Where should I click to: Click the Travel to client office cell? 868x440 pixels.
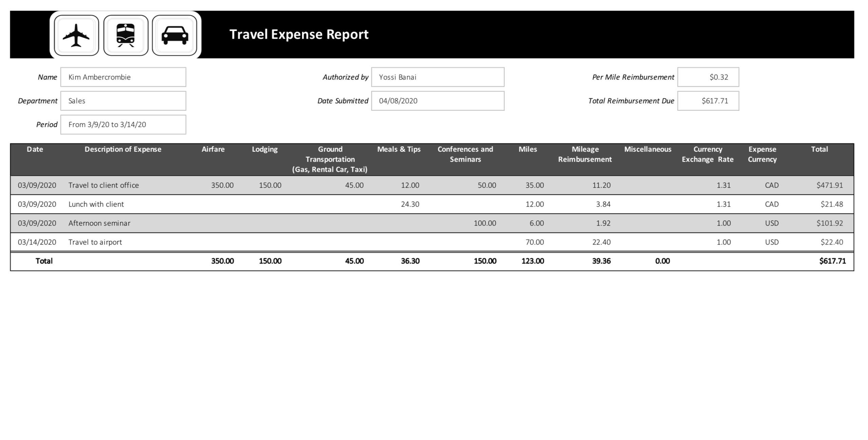(x=103, y=185)
